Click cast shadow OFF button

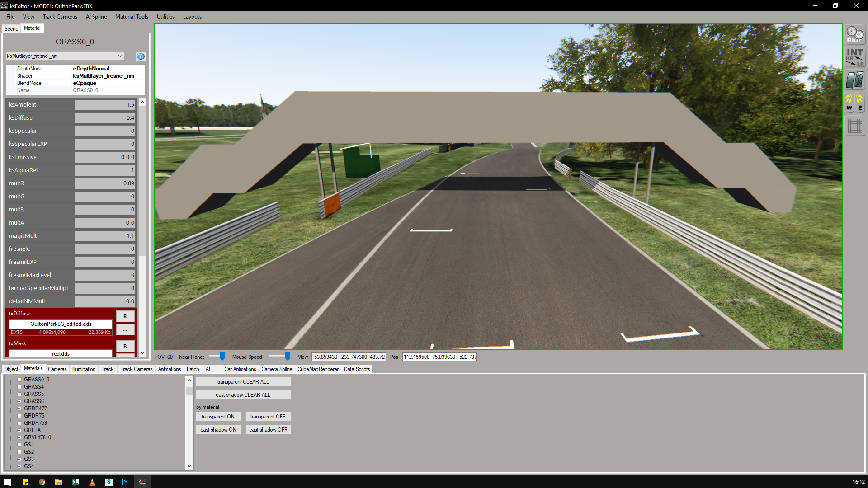268,430
